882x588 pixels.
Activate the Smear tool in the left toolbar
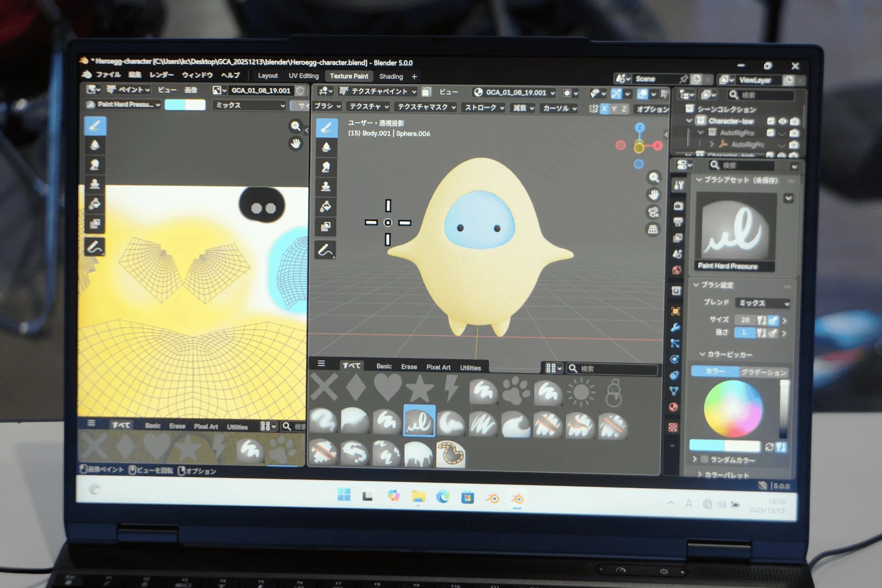pyautogui.click(x=94, y=165)
